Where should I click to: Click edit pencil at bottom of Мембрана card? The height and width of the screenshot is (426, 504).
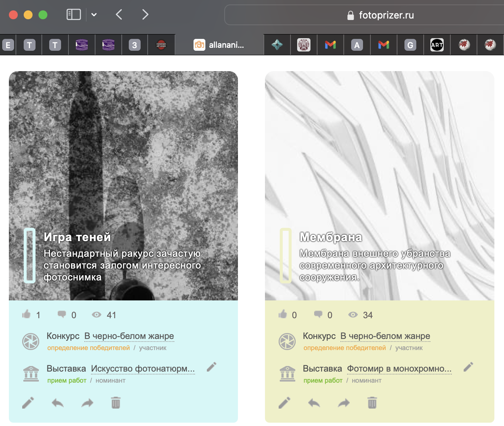[x=284, y=403]
